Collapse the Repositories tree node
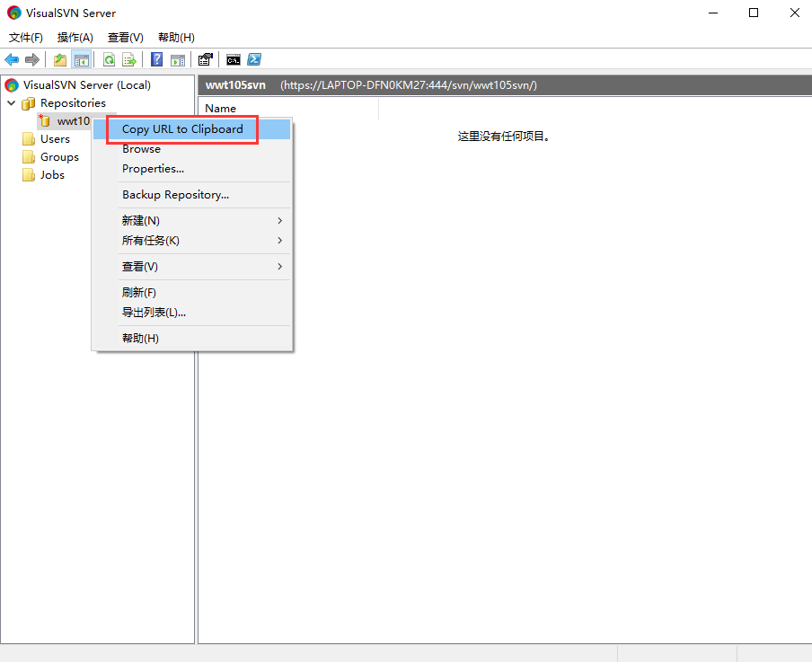Image resolution: width=812 pixels, height=662 pixels. [11, 103]
